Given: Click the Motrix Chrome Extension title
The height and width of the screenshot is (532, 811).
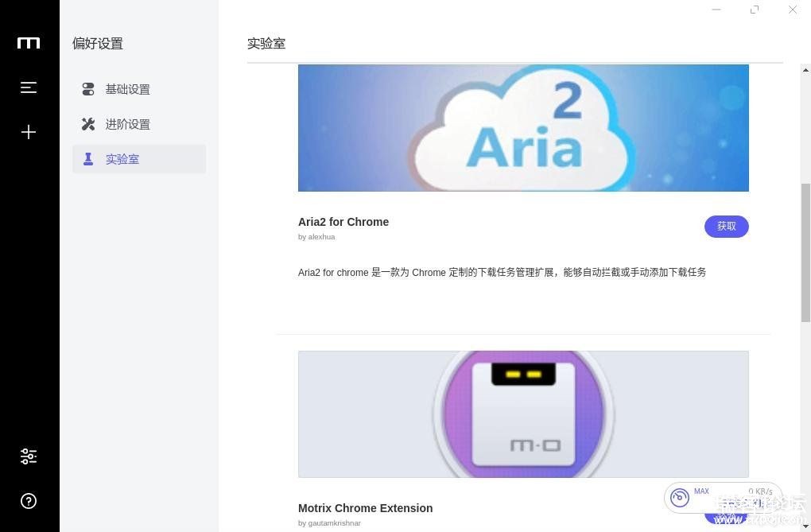Looking at the screenshot, I should pyautogui.click(x=365, y=508).
